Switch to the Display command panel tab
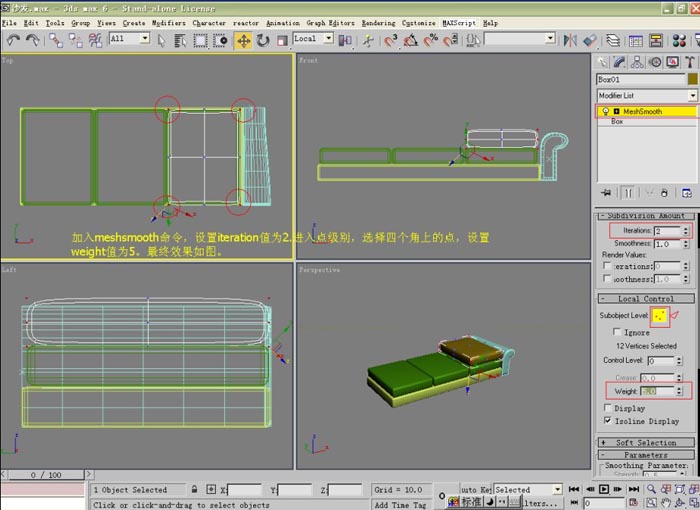Image resolution: width=700 pixels, height=510 pixels. coord(673,62)
